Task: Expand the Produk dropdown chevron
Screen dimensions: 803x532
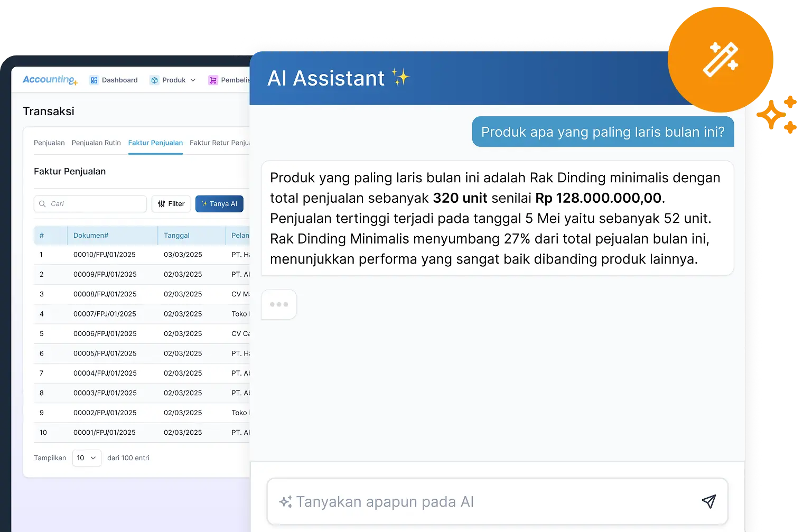Action: click(193, 80)
